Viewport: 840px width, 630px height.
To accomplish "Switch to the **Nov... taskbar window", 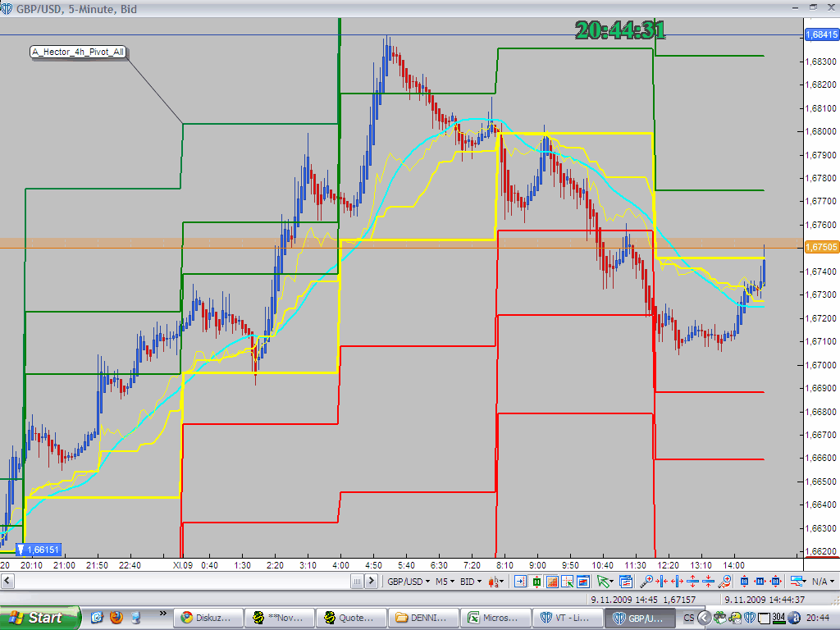I will click(x=281, y=618).
